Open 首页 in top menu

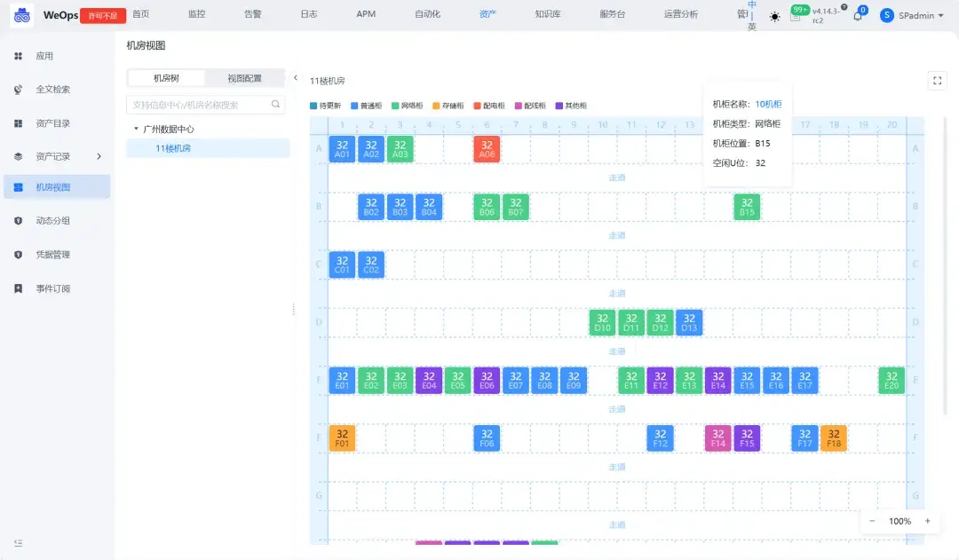coord(140,14)
